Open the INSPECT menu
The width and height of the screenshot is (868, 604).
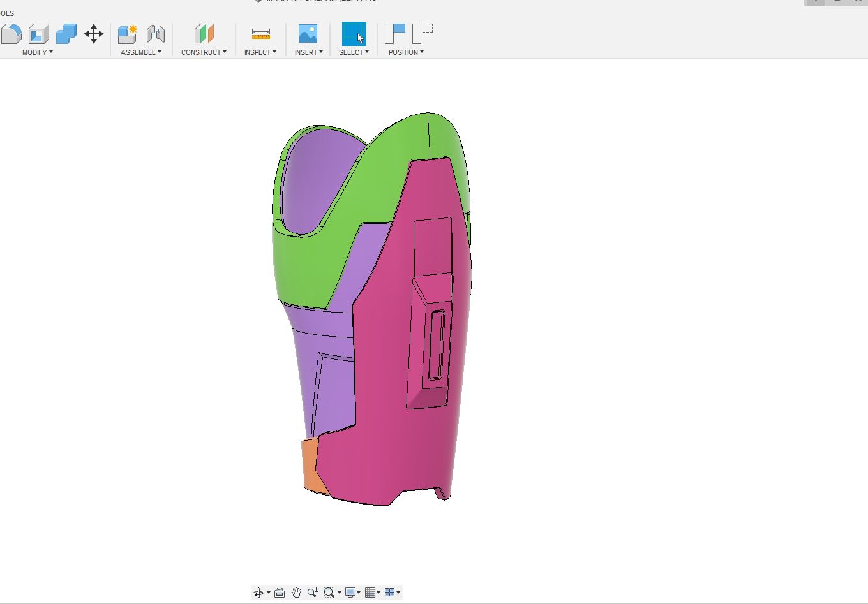(260, 52)
